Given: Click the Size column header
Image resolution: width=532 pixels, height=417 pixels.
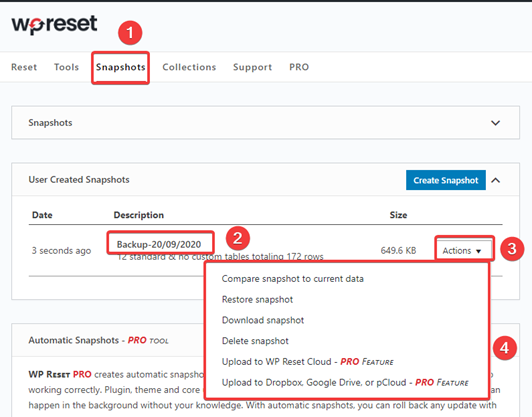Looking at the screenshot, I should point(398,215).
